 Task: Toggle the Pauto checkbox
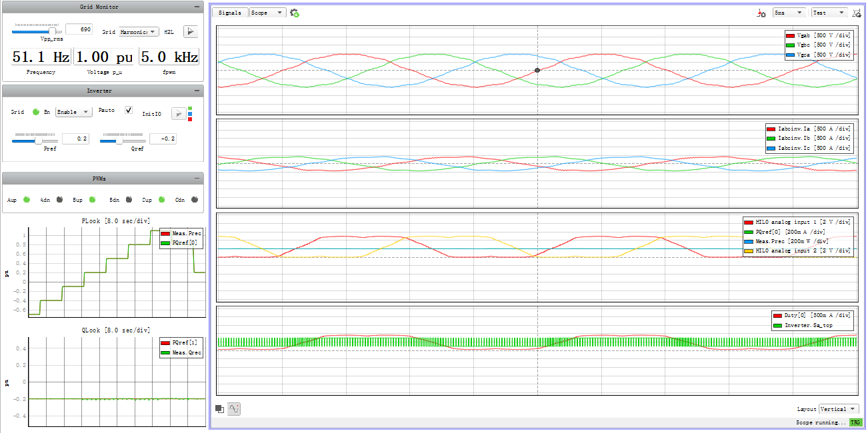click(129, 110)
